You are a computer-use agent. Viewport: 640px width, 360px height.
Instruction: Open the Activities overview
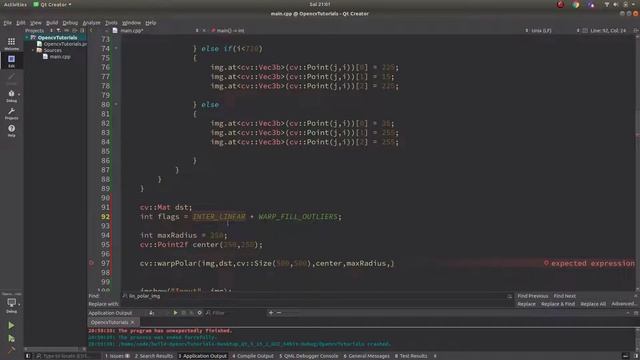15,4
